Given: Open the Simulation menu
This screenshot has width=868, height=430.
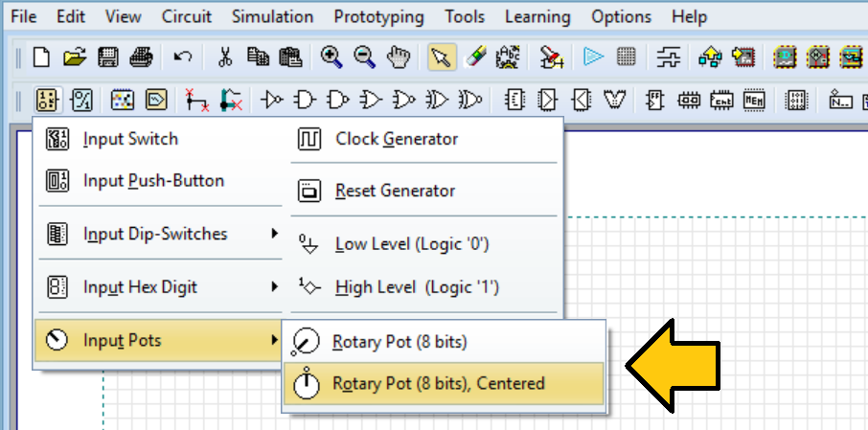Looking at the screenshot, I should [x=272, y=16].
